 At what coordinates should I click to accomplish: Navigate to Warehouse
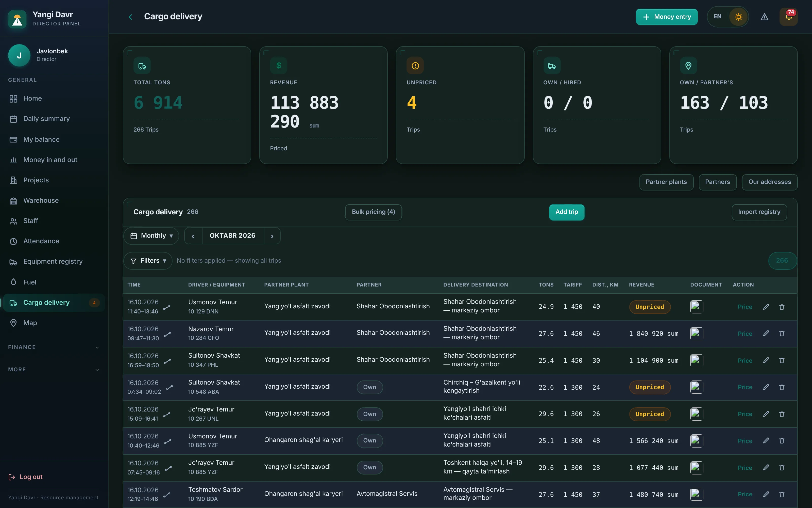pos(54,201)
